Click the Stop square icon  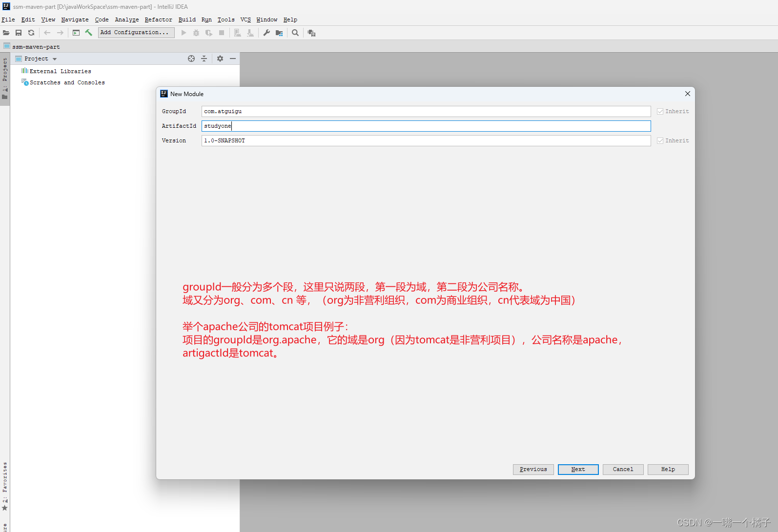(x=222, y=33)
